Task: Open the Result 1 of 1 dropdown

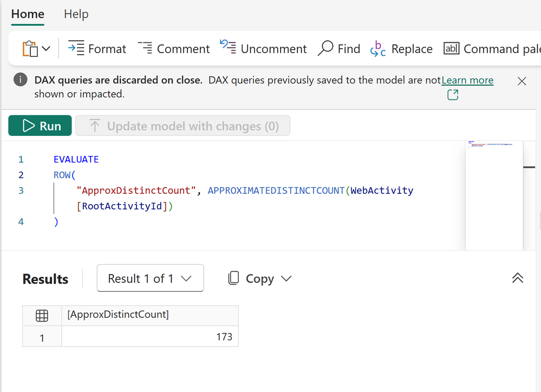Action: 150,278
